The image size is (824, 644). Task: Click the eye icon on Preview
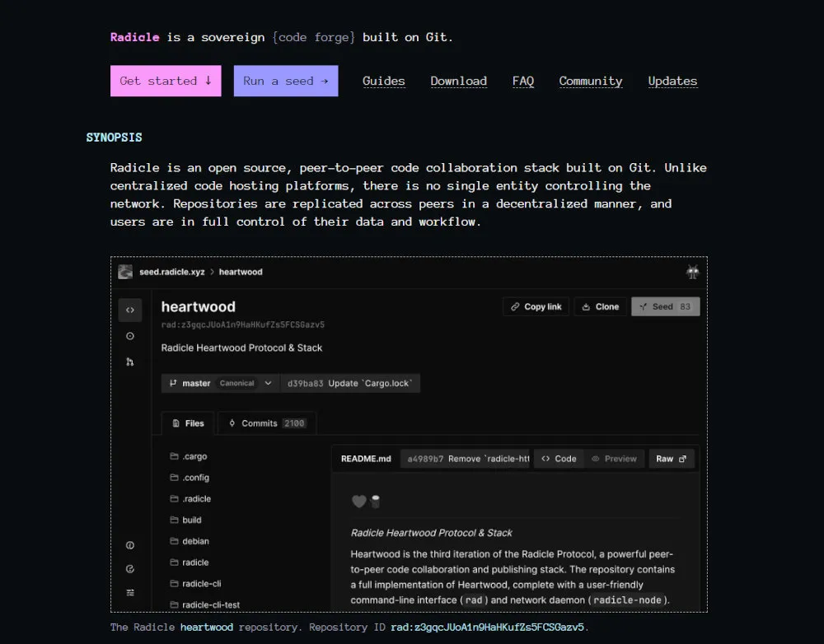click(x=596, y=459)
